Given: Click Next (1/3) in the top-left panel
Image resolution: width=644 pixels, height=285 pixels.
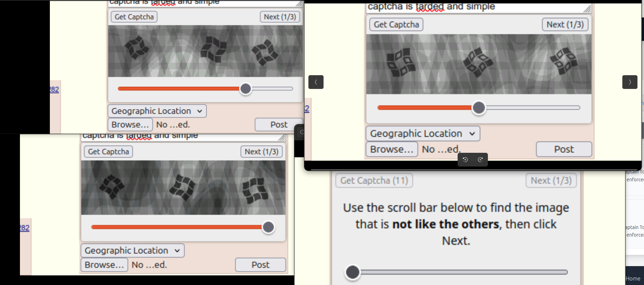Looking at the screenshot, I should pos(280,17).
